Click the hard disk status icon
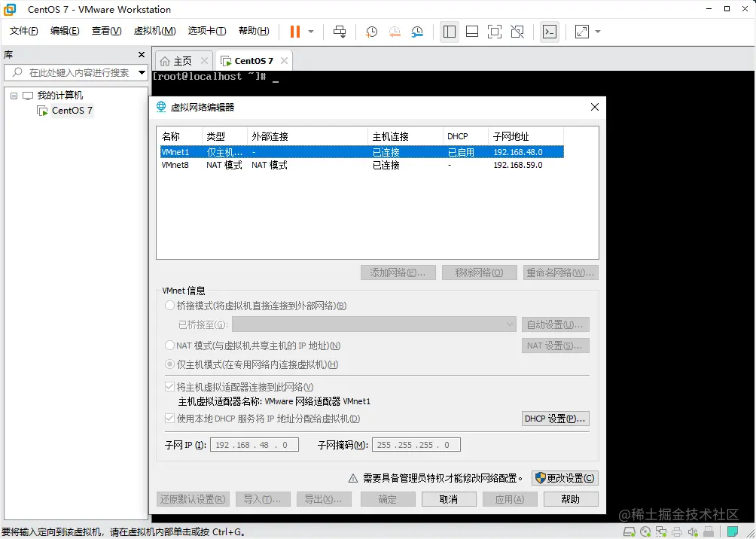The image size is (756, 539). [629, 532]
